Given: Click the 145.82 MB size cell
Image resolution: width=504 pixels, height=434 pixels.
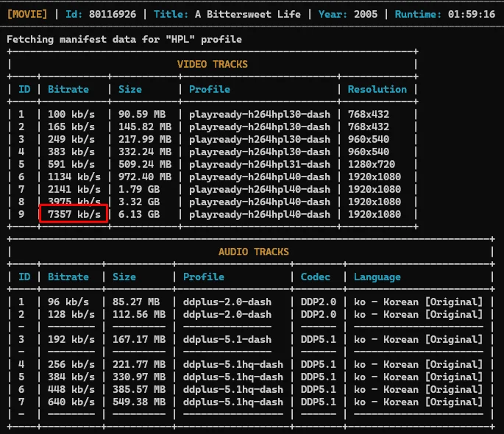Looking at the screenshot, I should [145, 127].
